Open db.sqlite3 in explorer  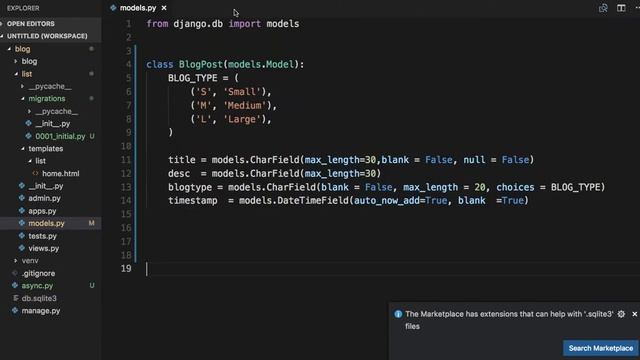click(39, 298)
